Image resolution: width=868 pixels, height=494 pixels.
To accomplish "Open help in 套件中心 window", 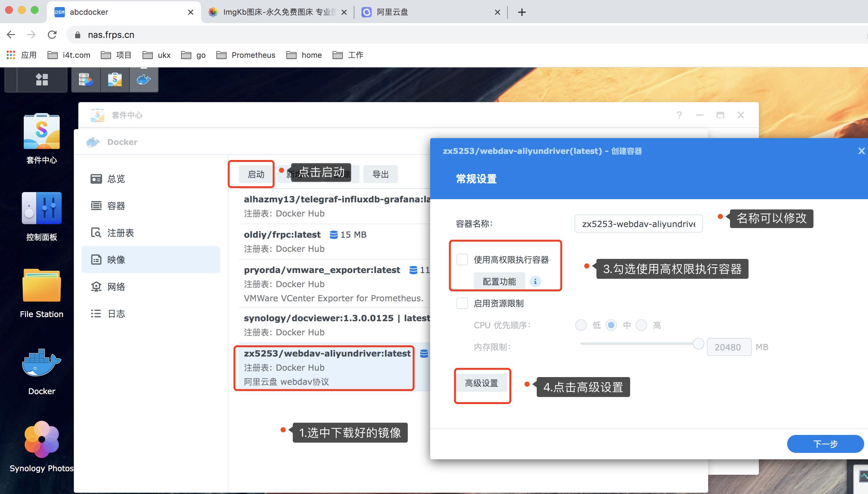I will point(679,115).
